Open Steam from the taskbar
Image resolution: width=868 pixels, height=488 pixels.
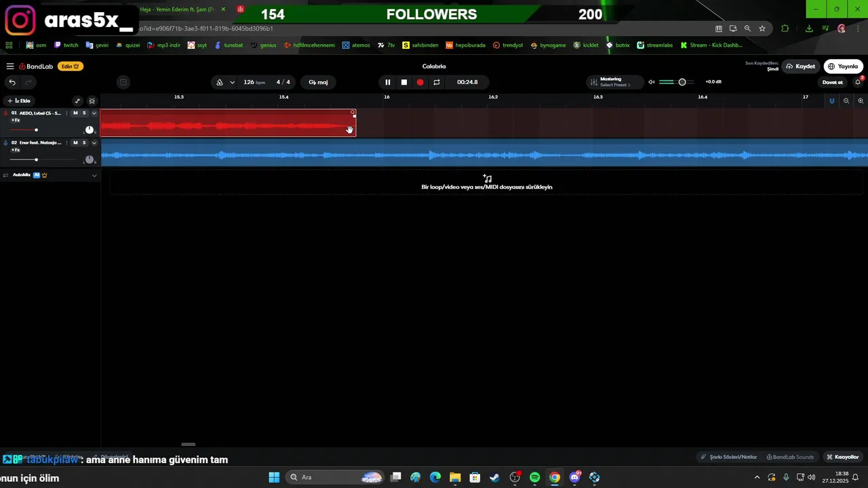pos(495,477)
